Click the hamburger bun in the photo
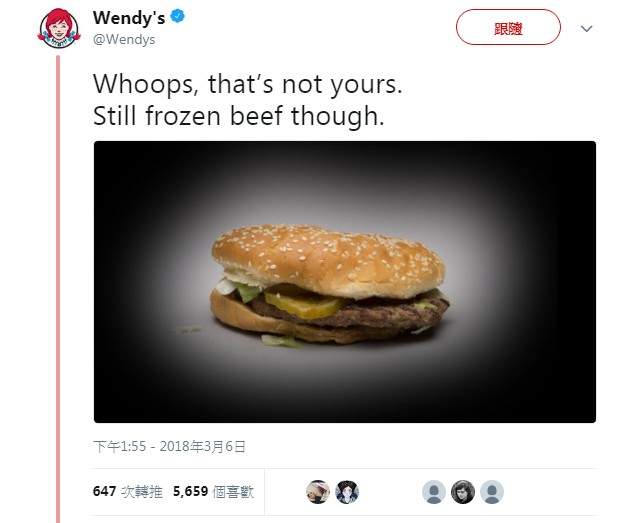633x523 pixels. point(328,258)
